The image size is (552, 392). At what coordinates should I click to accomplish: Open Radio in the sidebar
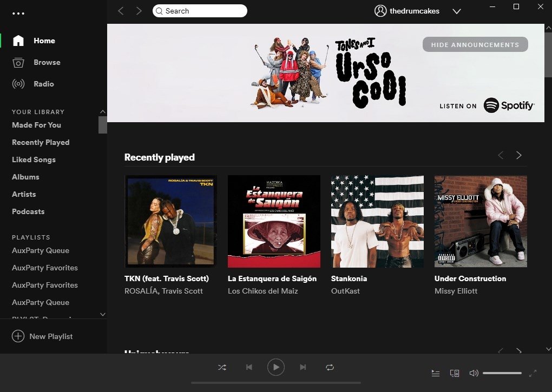[x=44, y=84]
